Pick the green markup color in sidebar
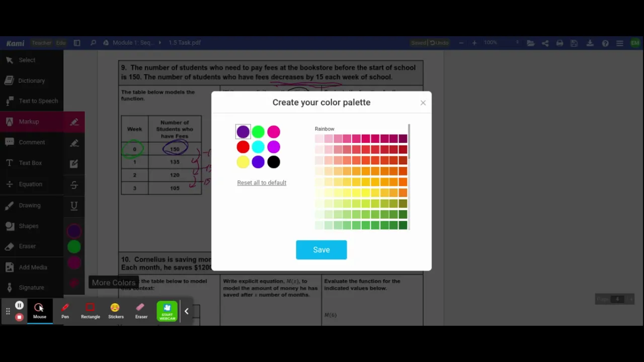Image resolution: width=644 pixels, height=362 pixels. tap(74, 246)
